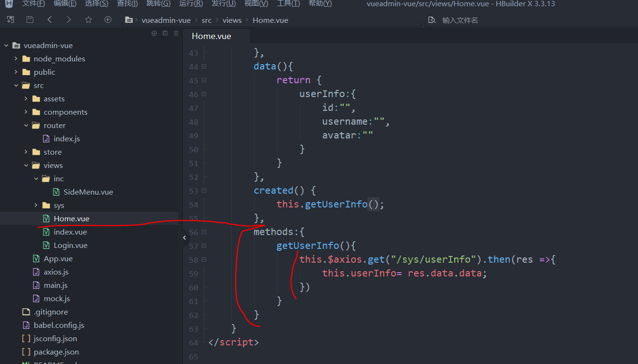638x364 pixels.
Task: Fold the axios callback at line 58
Action: click(204, 260)
